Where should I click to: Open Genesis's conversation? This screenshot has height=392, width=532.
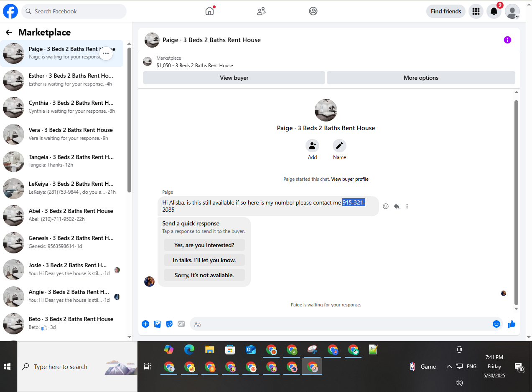62,243
